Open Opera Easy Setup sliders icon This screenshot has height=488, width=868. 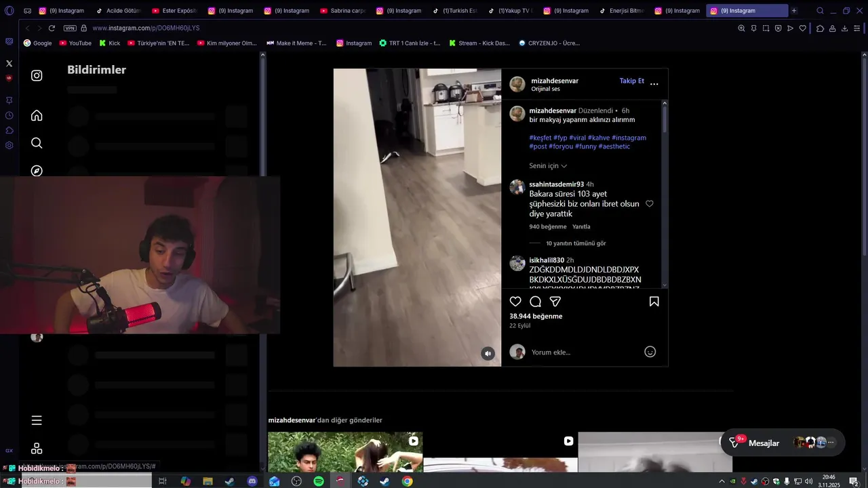click(x=856, y=28)
